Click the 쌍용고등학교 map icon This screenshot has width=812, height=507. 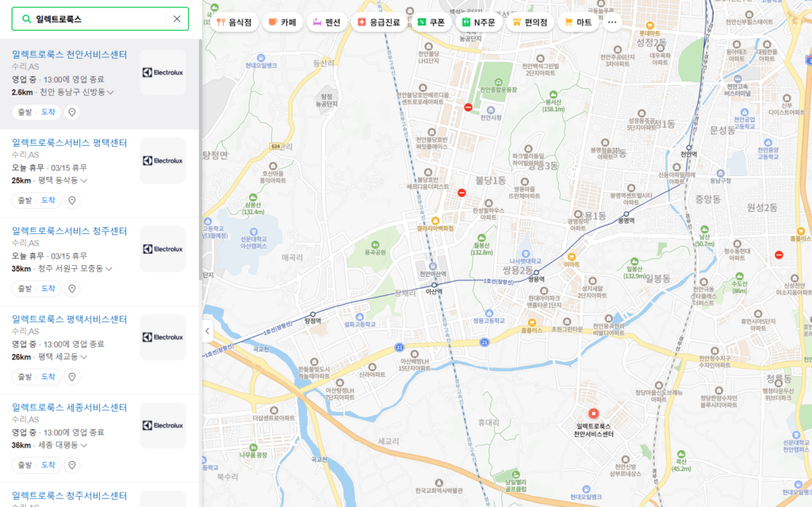(x=488, y=313)
